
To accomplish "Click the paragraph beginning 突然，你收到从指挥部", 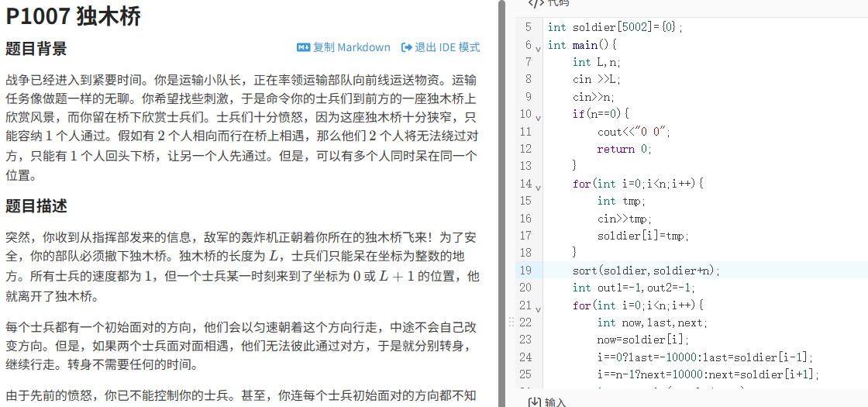I will (x=242, y=267).
